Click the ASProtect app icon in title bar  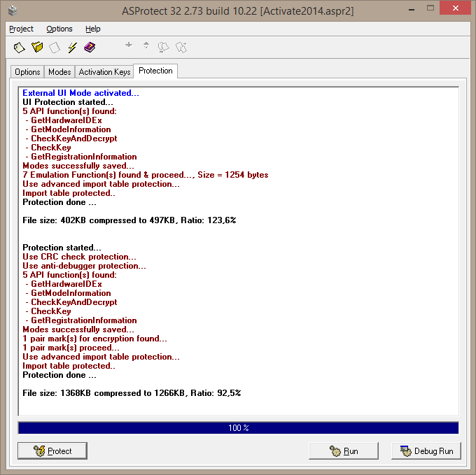click(x=13, y=10)
